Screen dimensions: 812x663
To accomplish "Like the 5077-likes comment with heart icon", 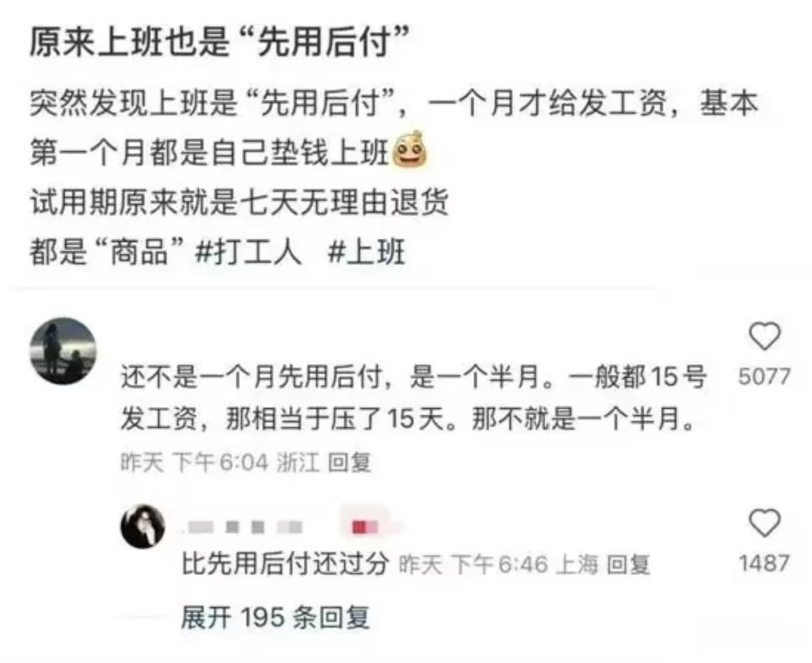I will [x=765, y=337].
